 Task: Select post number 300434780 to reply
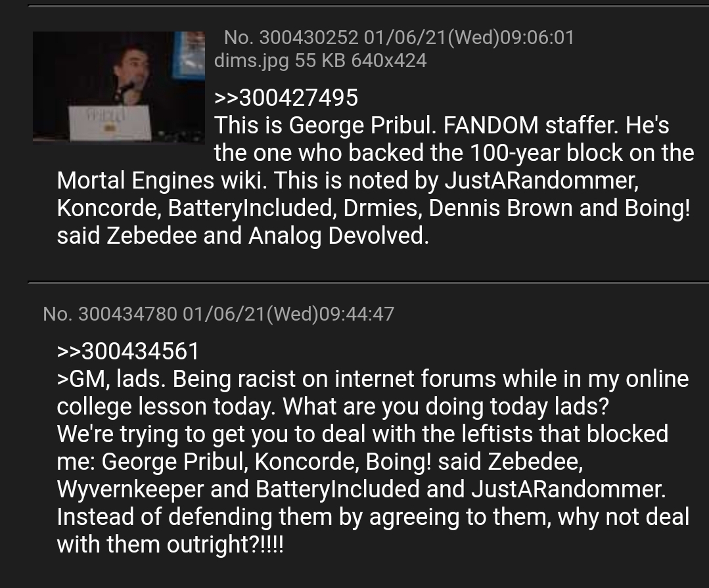pos(127,313)
